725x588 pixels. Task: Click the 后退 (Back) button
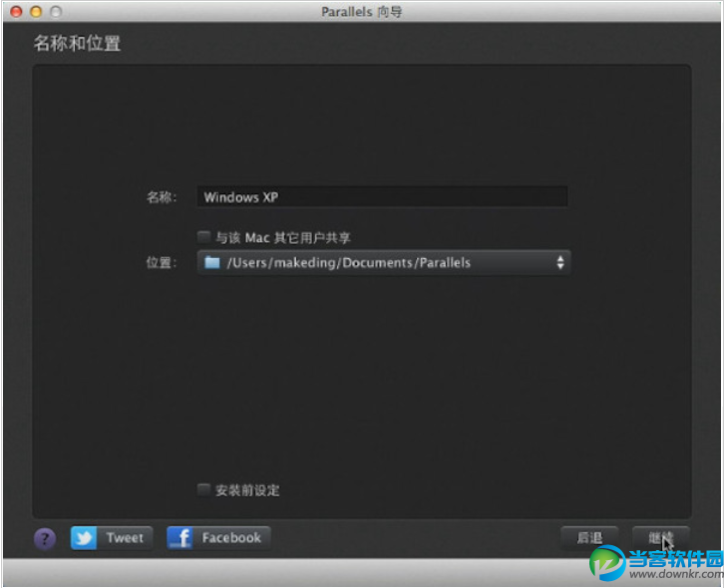(589, 537)
